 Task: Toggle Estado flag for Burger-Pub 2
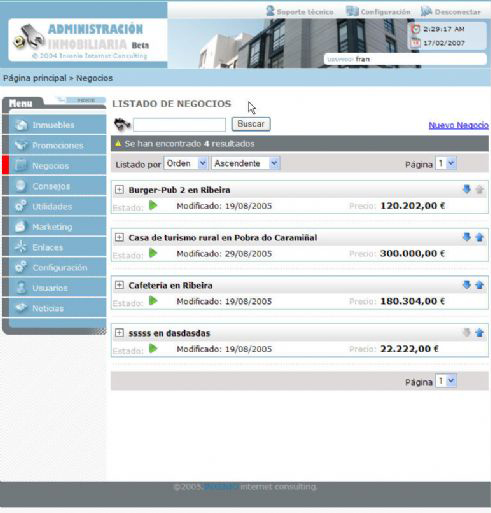click(153, 205)
